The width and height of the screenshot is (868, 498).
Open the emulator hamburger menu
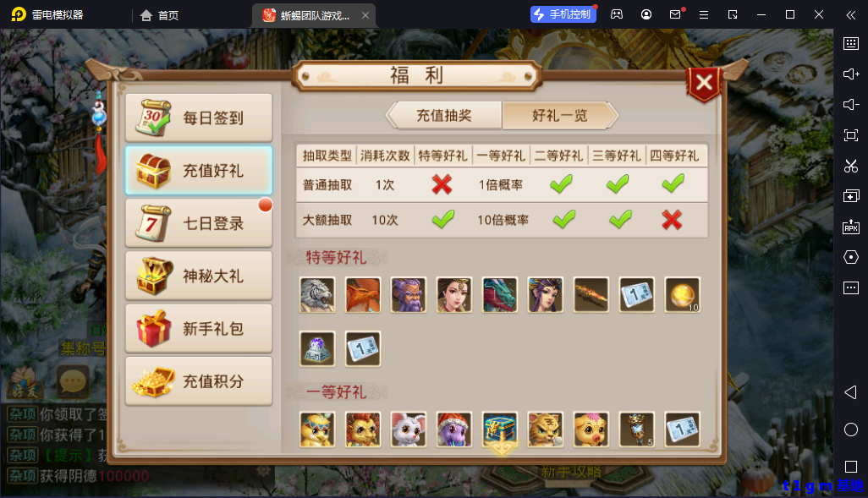coord(704,15)
